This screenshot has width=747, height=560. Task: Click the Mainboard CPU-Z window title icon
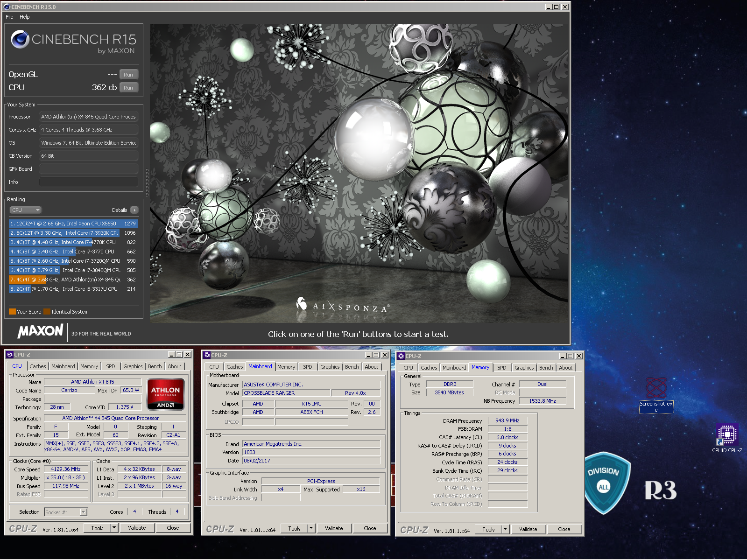[207, 355]
